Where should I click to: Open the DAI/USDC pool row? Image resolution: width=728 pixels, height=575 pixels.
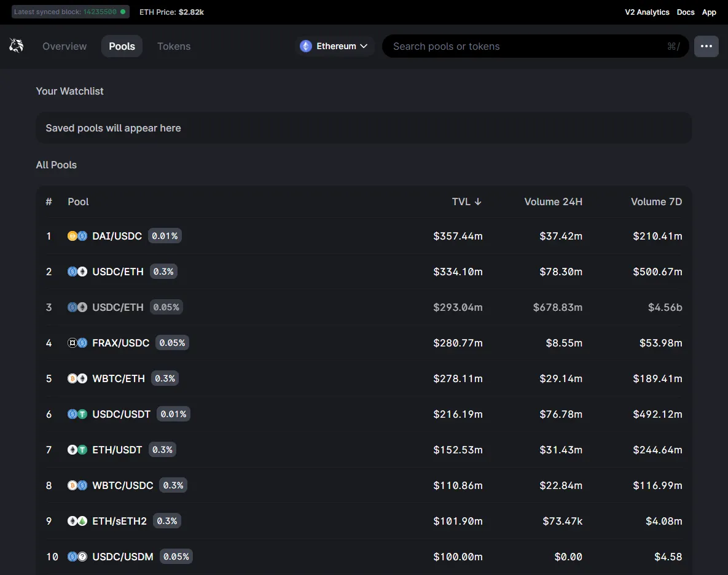pyautogui.click(x=364, y=236)
